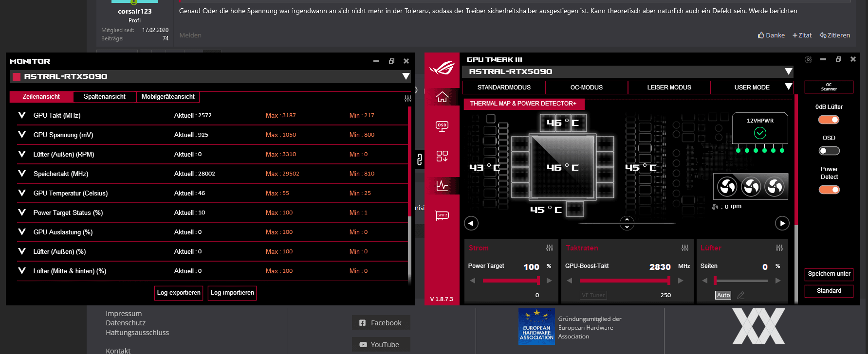This screenshot has height=354, width=868.
Task: Expand the Lüfter (Außen) (RPM) row
Action: coord(22,154)
